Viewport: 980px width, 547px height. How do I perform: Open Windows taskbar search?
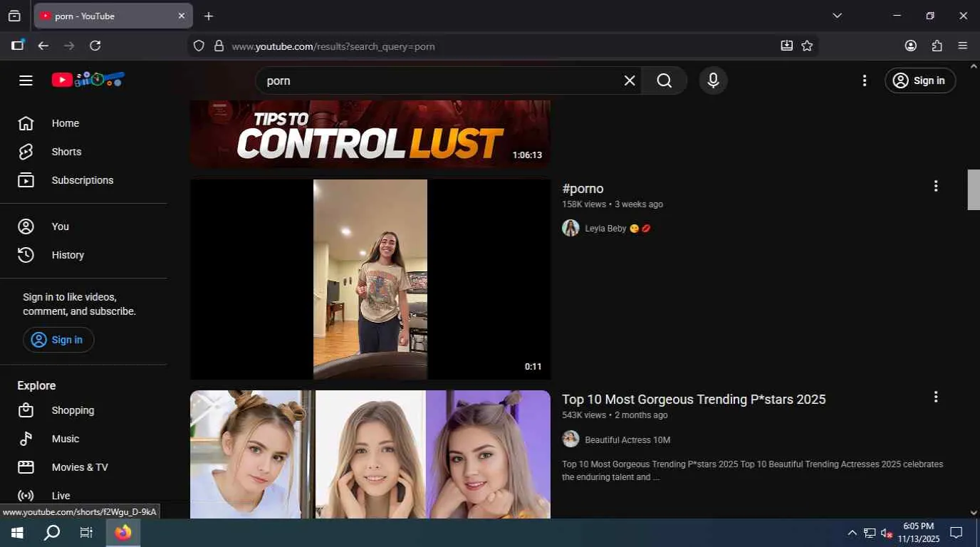click(52, 533)
